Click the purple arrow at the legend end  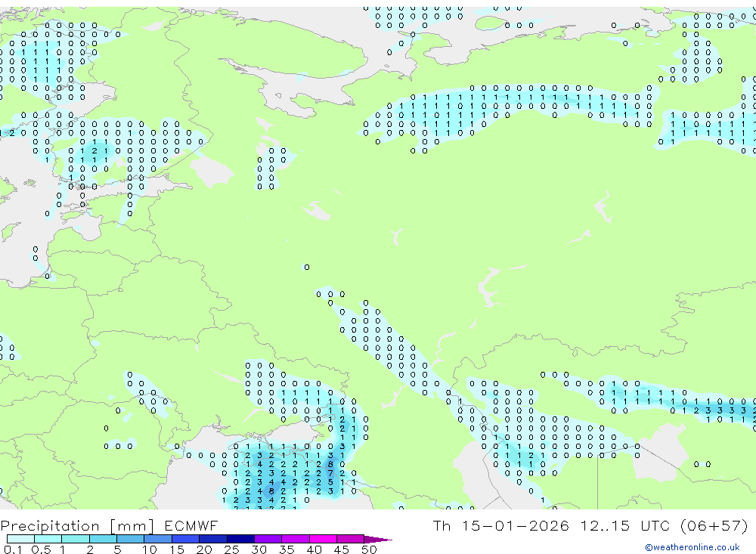coord(378,540)
